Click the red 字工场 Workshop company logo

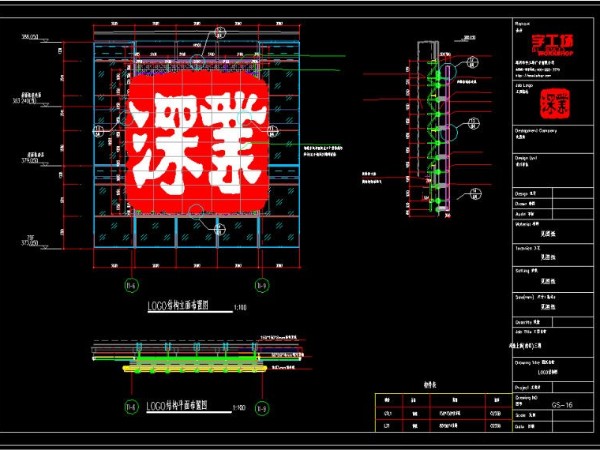(x=553, y=46)
